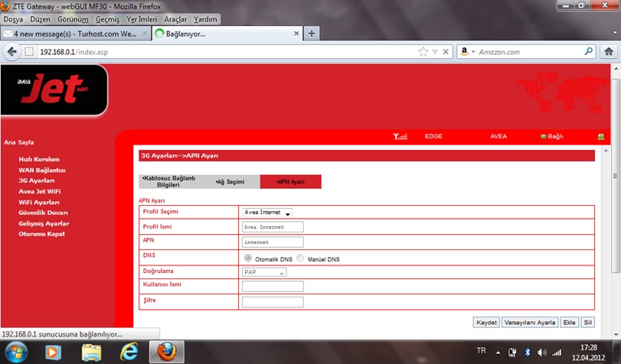Click the Firefox back arrow button
Viewport: 621px width, 364px height.
(12, 52)
